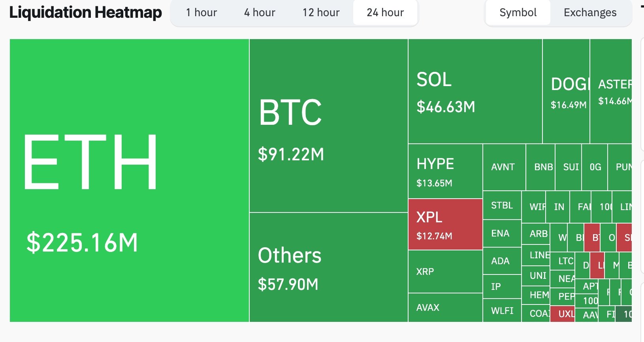
Task: Select the AVAX tile
Action: (445, 307)
